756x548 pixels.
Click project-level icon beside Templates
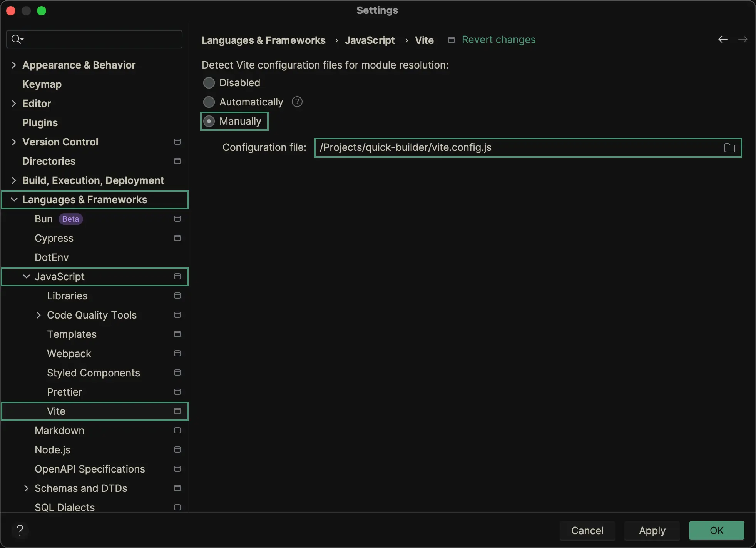(x=177, y=334)
